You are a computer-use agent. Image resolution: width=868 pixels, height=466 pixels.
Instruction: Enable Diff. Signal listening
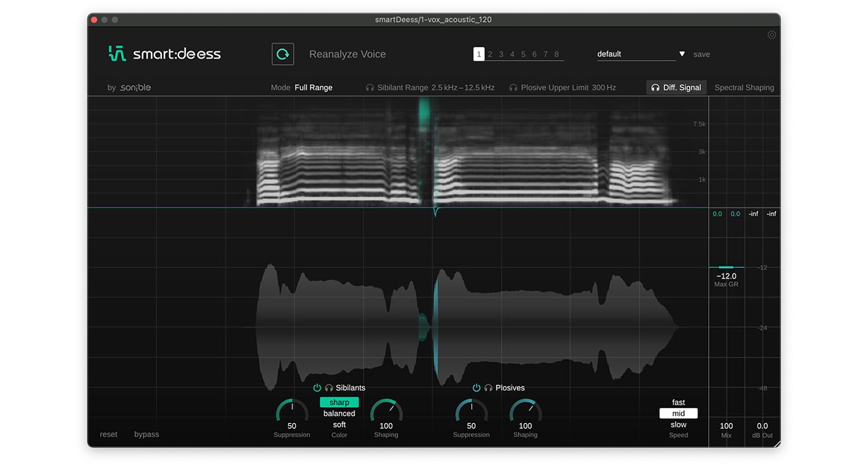pyautogui.click(x=676, y=87)
